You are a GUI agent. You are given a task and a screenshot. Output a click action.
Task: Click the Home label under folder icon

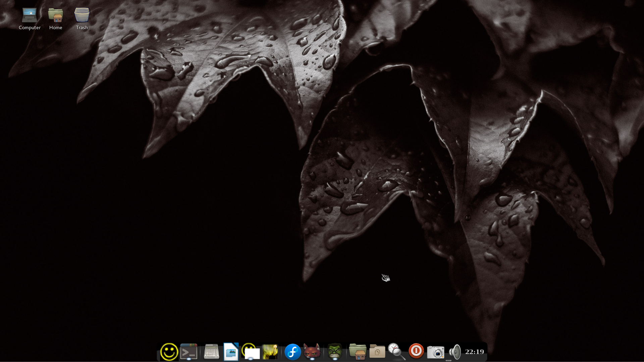click(x=56, y=28)
